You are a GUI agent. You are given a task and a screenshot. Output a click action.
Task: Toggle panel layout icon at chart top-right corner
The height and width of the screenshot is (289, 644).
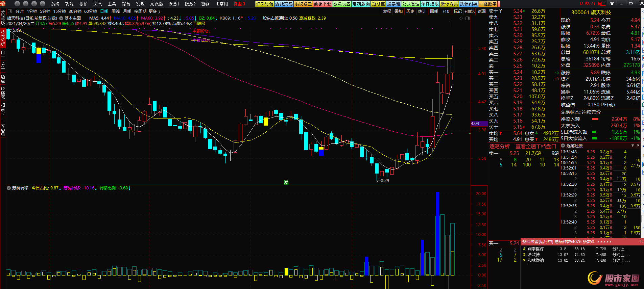[468, 18]
